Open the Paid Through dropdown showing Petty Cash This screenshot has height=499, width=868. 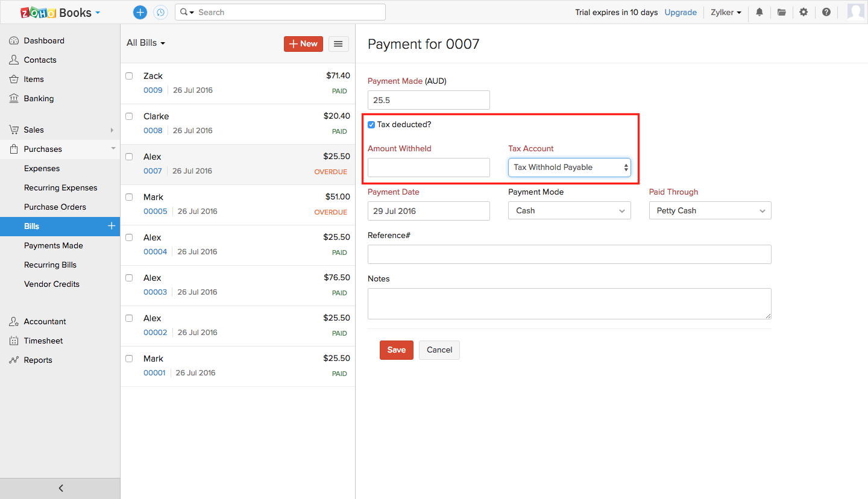click(x=709, y=210)
